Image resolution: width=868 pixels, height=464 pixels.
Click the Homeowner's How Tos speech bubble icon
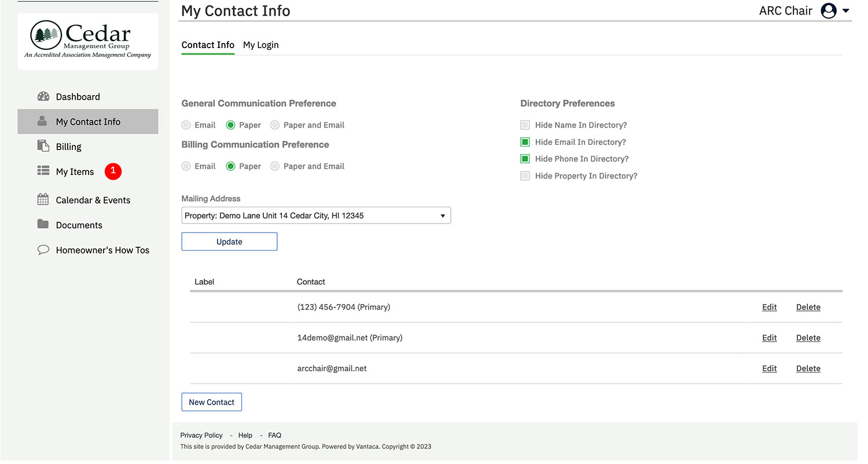tap(43, 250)
